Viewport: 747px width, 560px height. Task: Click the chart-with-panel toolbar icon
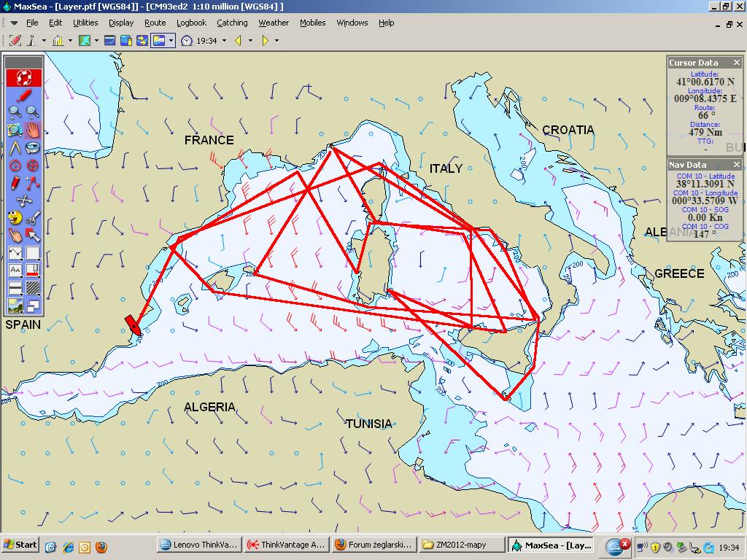pyautogui.click(x=125, y=41)
